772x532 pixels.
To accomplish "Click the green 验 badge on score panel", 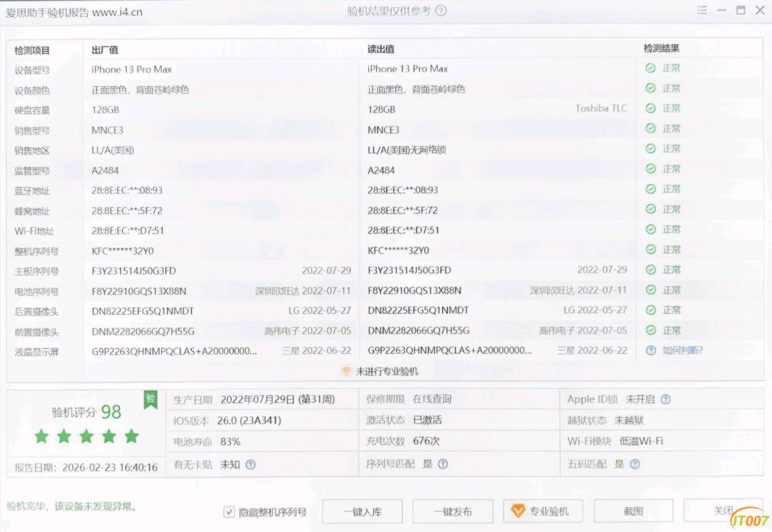I will (x=150, y=399).
